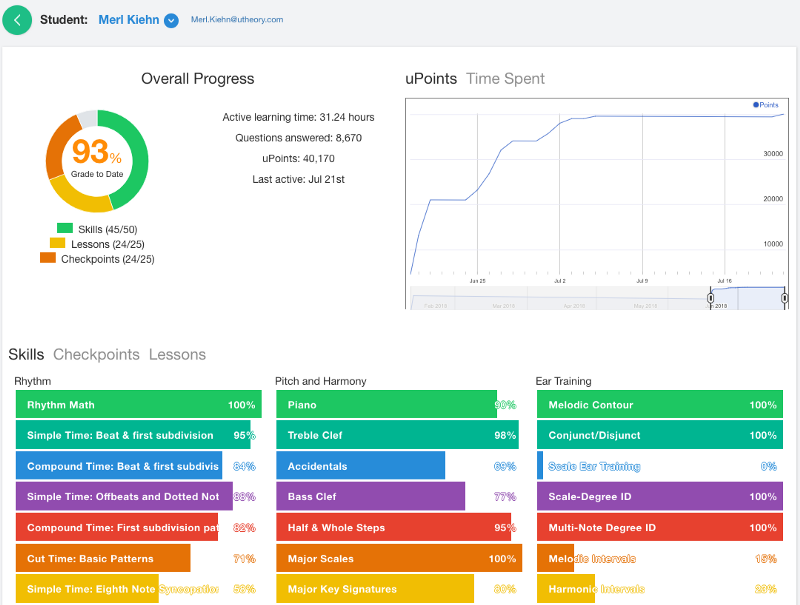Select the Skills tab

26,354
